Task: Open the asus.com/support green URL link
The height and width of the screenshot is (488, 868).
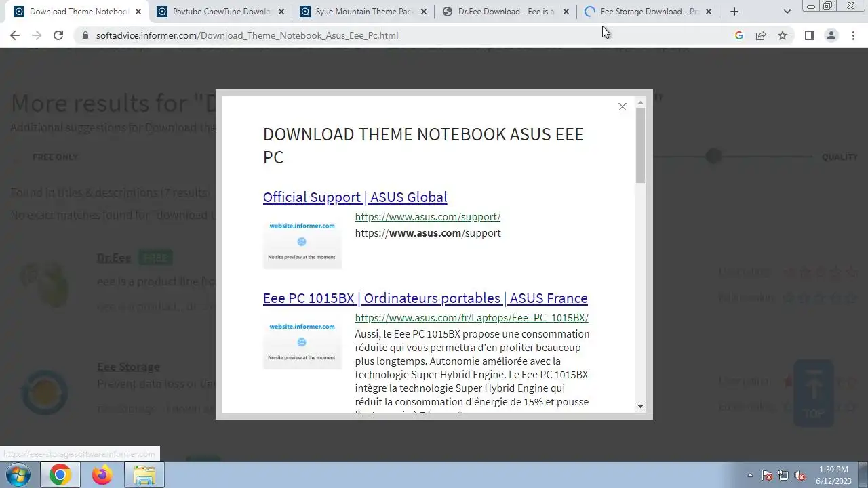Action: coord(428,217)
